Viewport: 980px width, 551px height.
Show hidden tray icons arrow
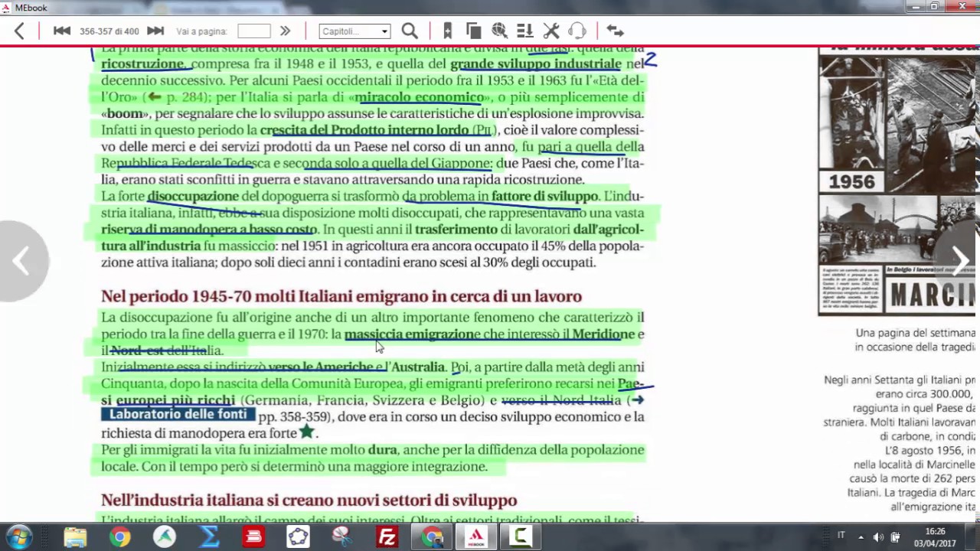coord(861,537)
